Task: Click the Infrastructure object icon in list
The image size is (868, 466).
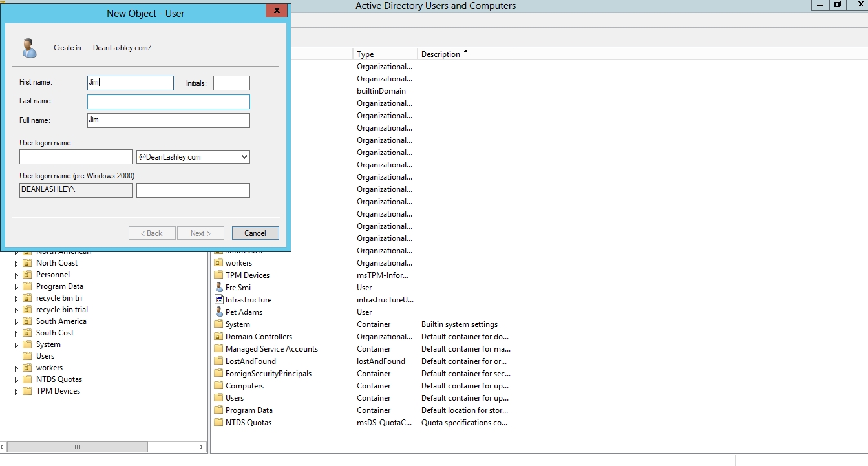Action: [x=218, y=300]
